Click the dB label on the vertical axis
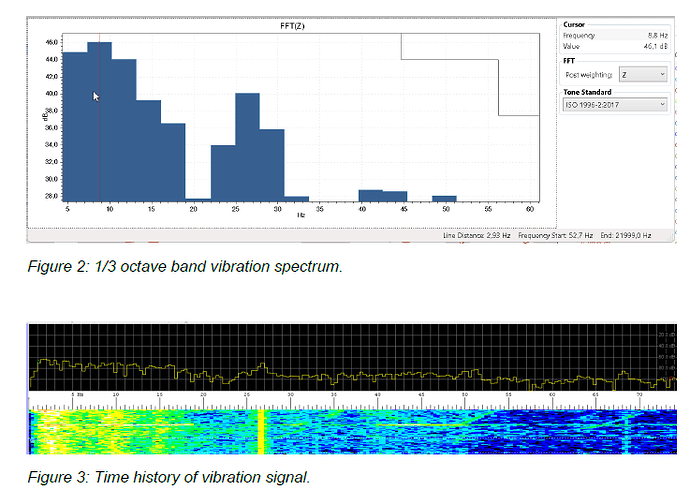 coord(45,116)
